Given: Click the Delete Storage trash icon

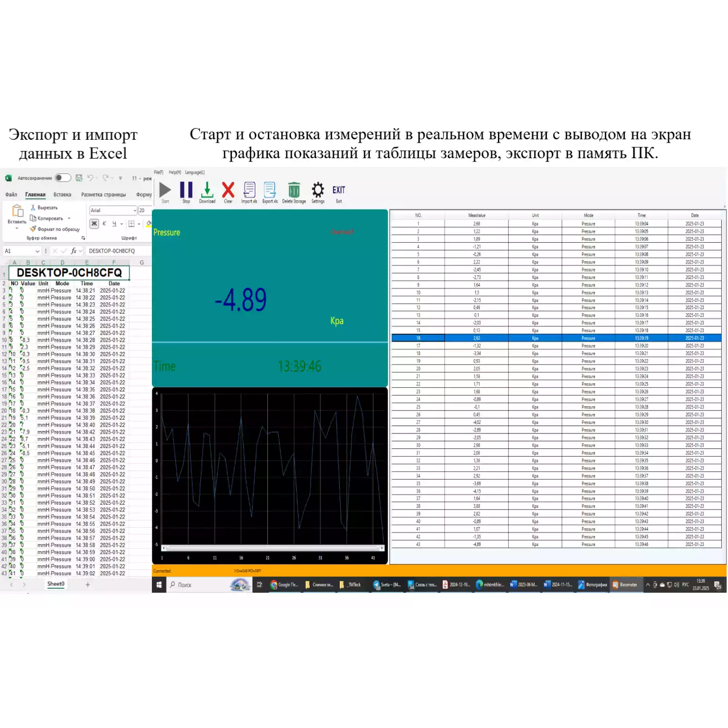Looking at the screenshot, I should [294, 190].
